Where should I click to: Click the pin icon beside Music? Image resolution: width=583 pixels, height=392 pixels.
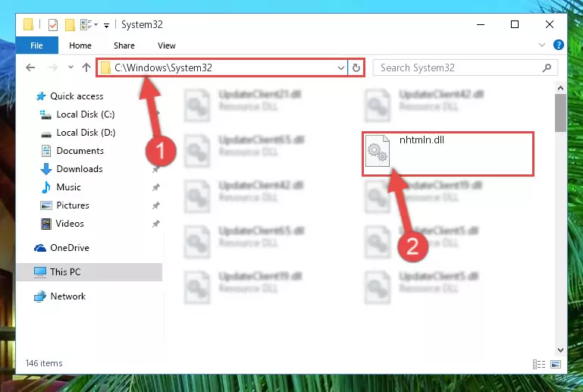(x=155, y=187)
